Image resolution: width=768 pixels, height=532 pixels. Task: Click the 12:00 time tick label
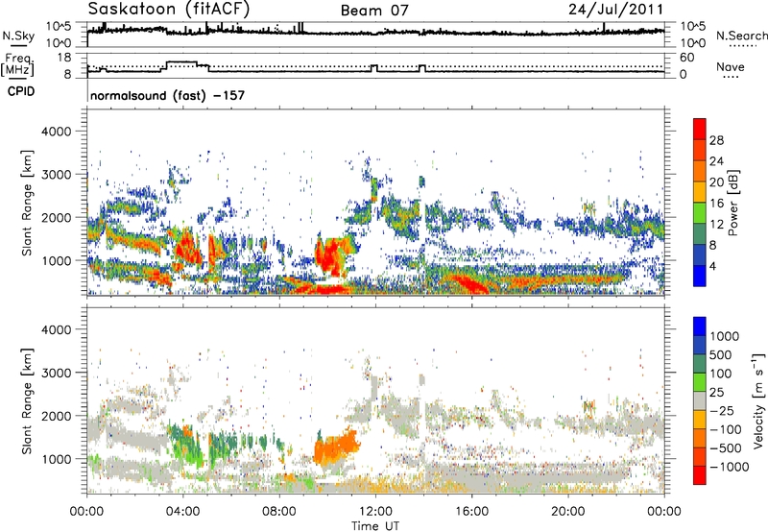pos(375,512)
